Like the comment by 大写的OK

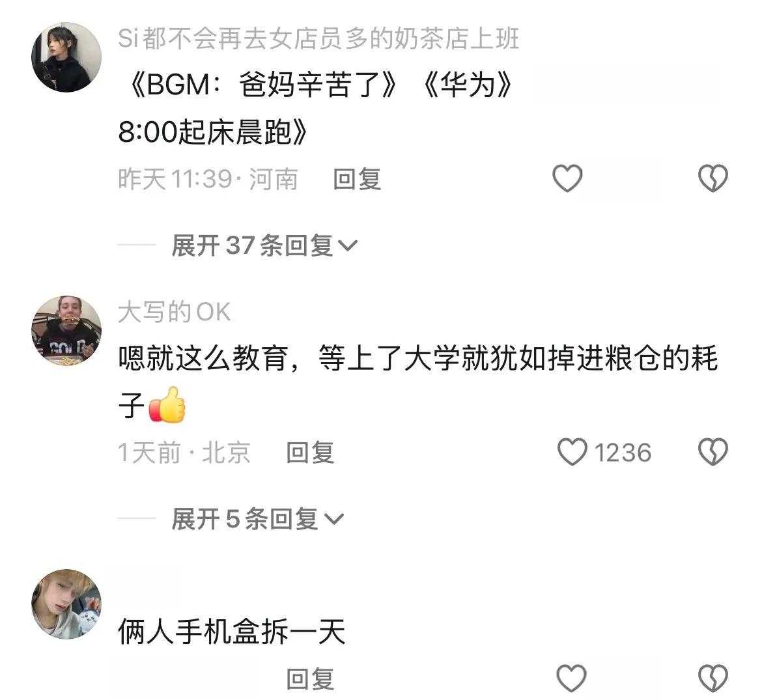(572, 452)
